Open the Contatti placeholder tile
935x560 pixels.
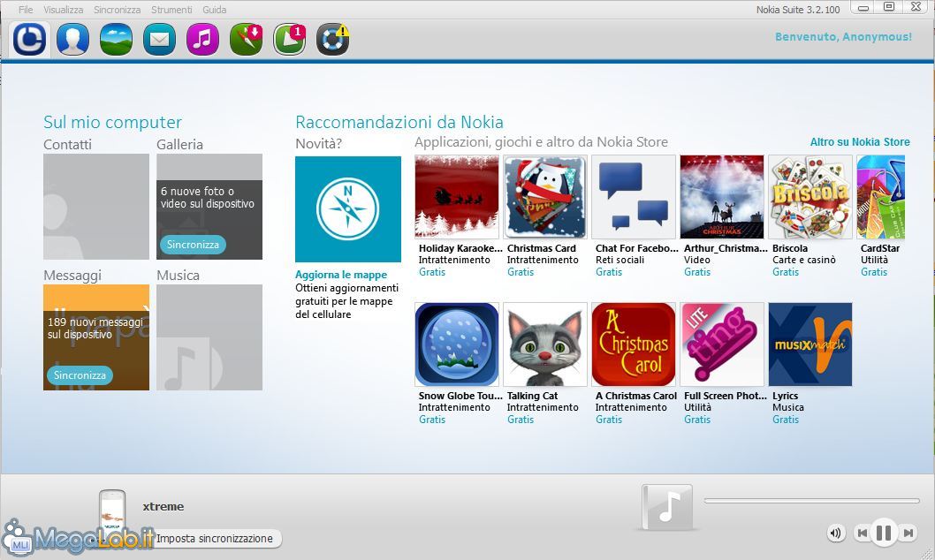tap(96, 207)
